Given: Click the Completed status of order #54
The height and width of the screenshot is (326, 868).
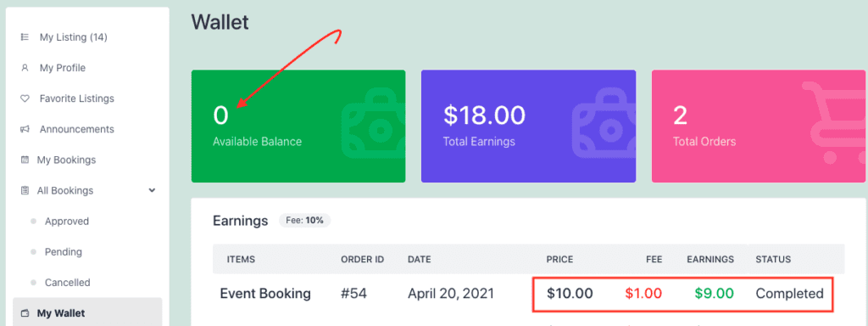Looking at the screenshot, I should coord(789,293).
